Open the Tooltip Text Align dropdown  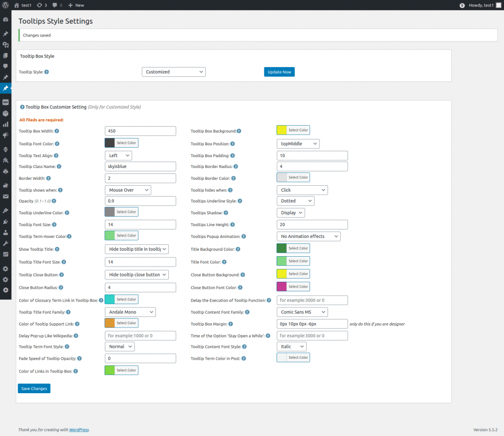118,155
